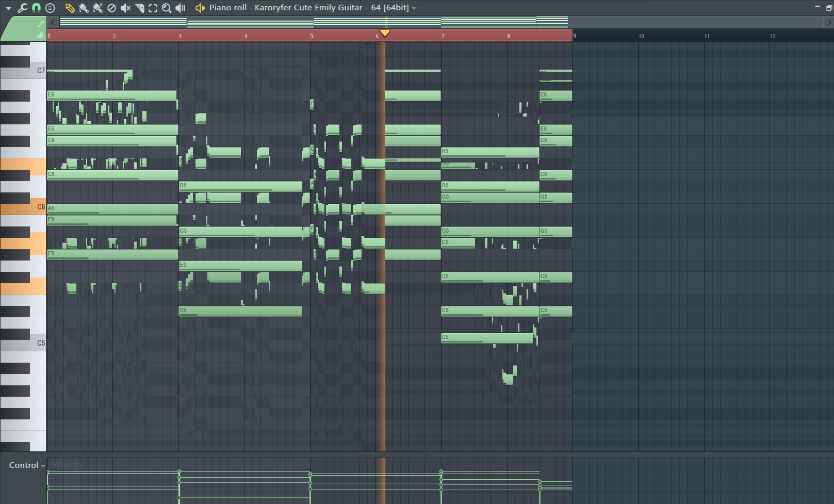Select the Delete tool
The image size is (834, 504).
111,8
